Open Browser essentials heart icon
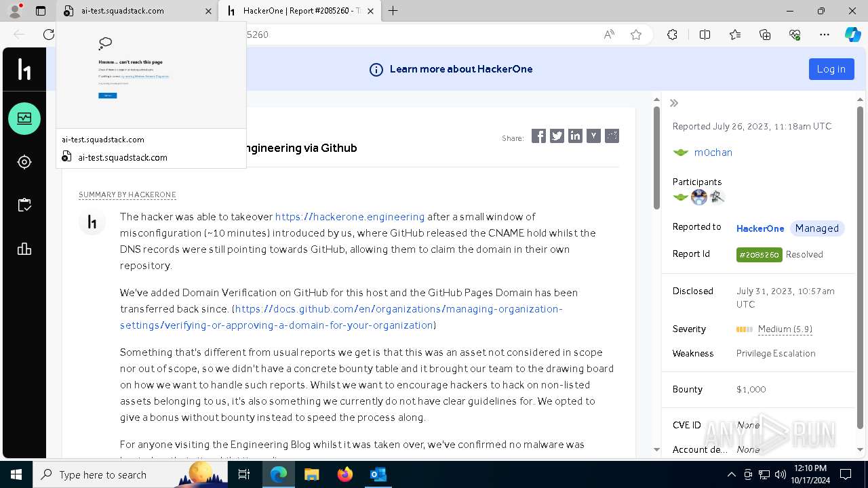 (795, 35)
